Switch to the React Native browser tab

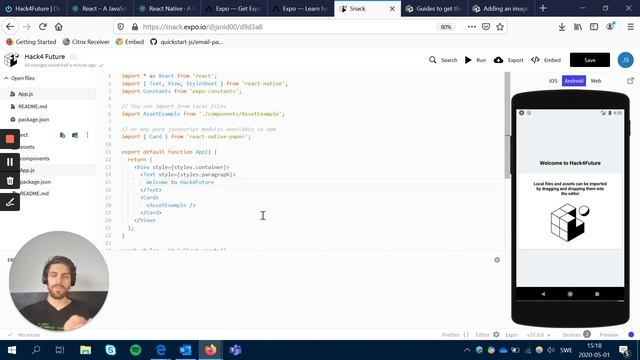tap(167, 9)
